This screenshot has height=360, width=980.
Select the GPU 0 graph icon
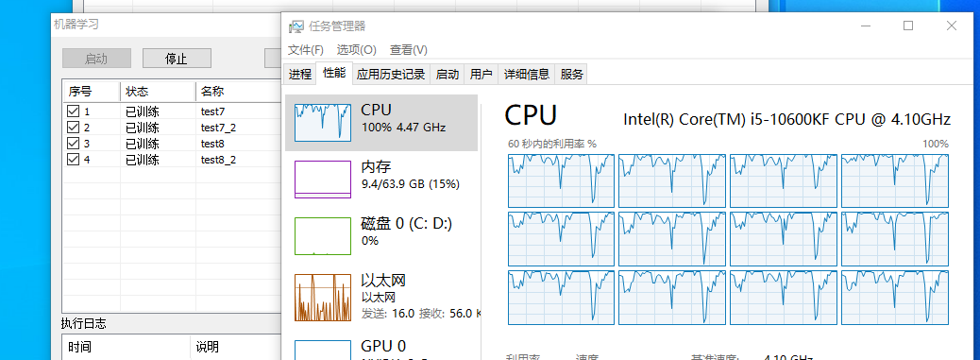(323, 350)
